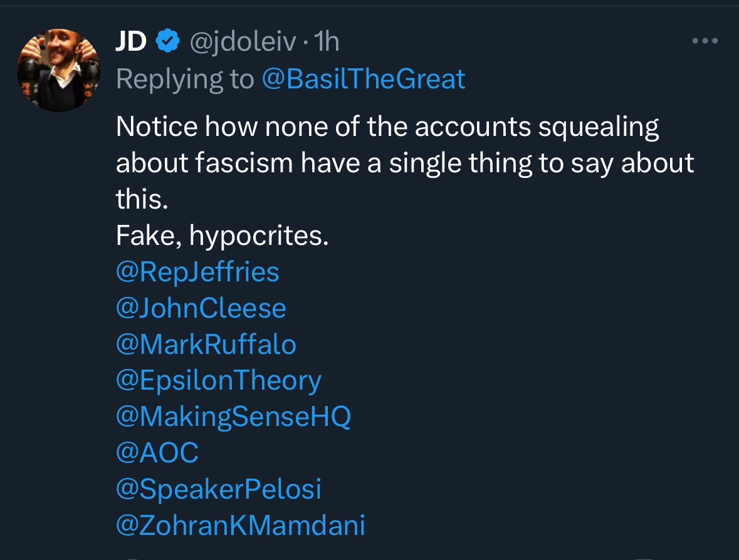Click the "Replying to" label text
The width and height of the screenshot is (739, 560).
point(185,79)
